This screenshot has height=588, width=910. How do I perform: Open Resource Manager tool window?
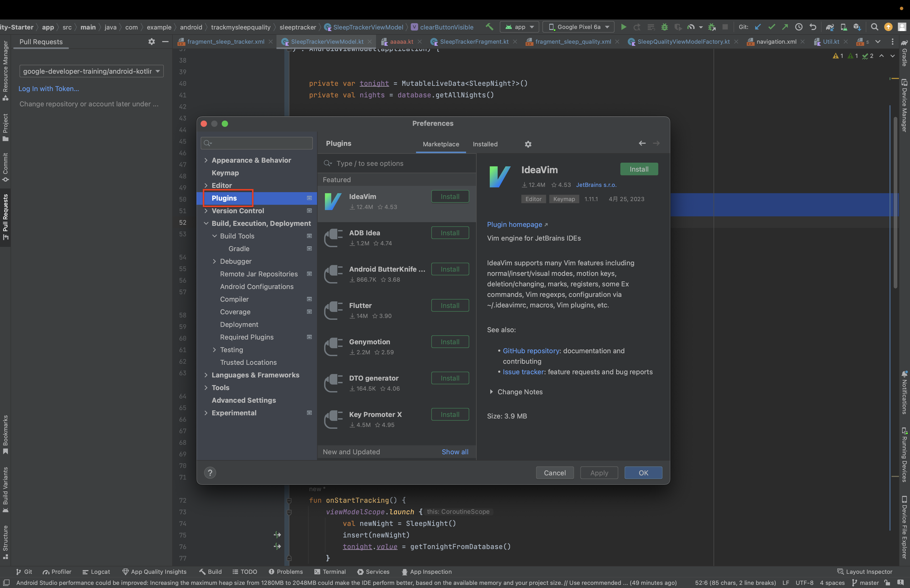[x=5, y=71]
